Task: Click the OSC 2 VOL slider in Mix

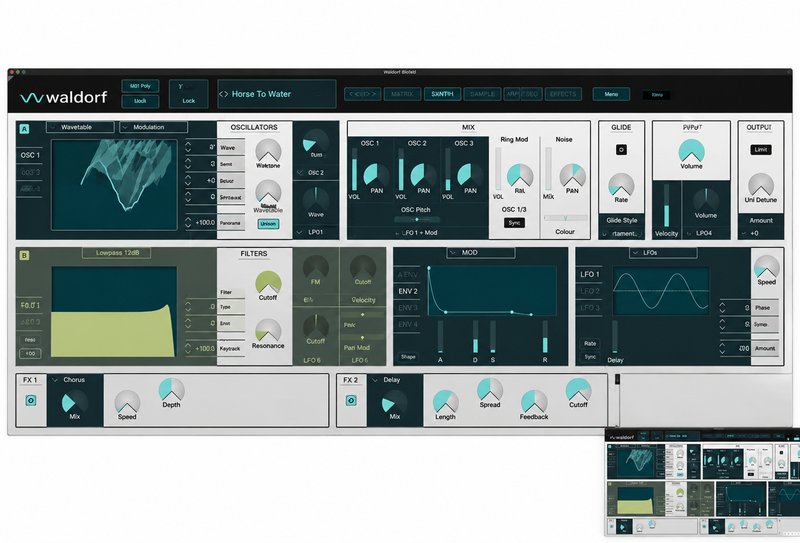Action: pyautogui.click(x=401, y=170)
